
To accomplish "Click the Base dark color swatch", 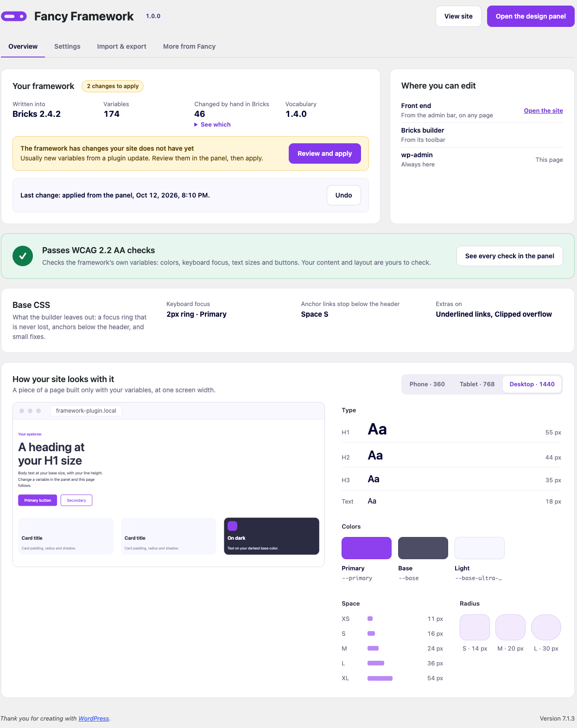I will coord(423,548).
